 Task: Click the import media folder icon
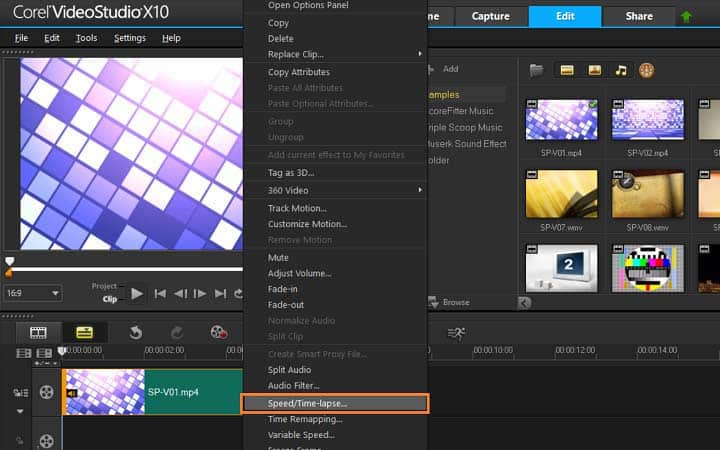pos(537,70)
